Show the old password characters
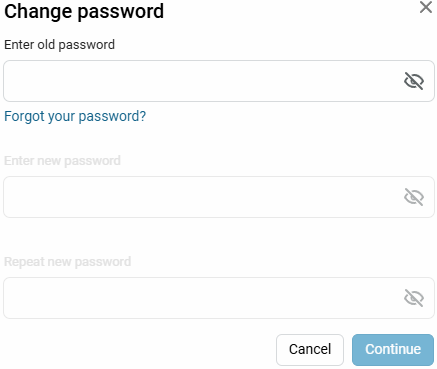This screenshot has height=369, width=437. (414, 81)
